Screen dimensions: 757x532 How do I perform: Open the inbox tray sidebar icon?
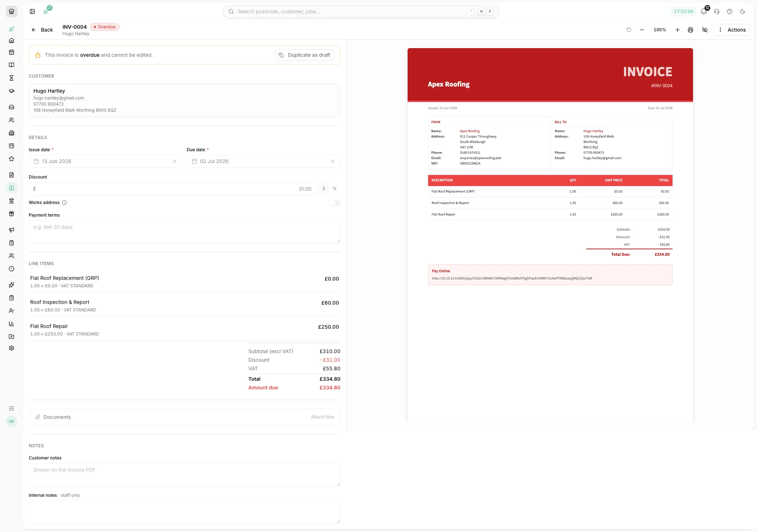point(12,107)
